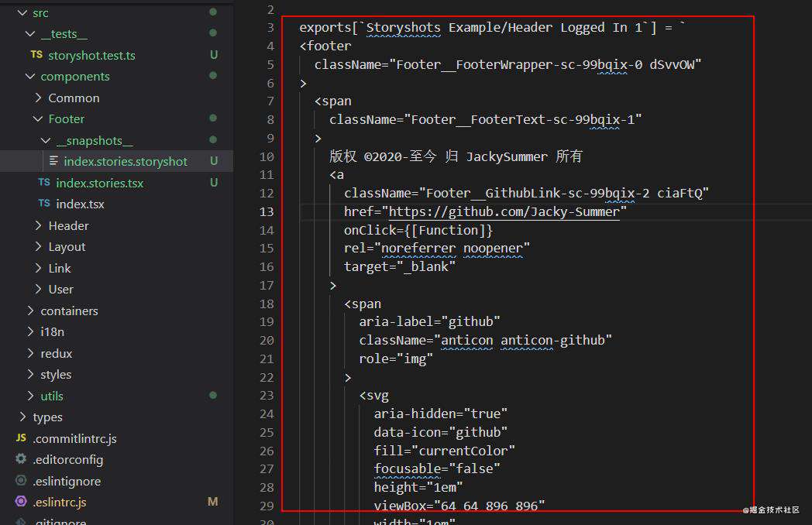Click the onClick={[Function]} line
812x525 pixels.
418,230
